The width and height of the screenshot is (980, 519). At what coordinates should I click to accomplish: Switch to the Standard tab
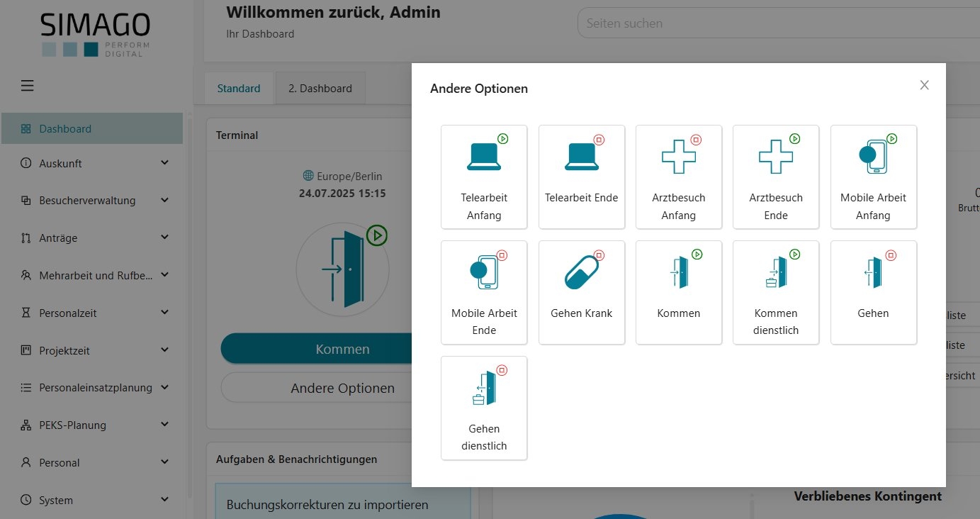[x=239, y=89]
